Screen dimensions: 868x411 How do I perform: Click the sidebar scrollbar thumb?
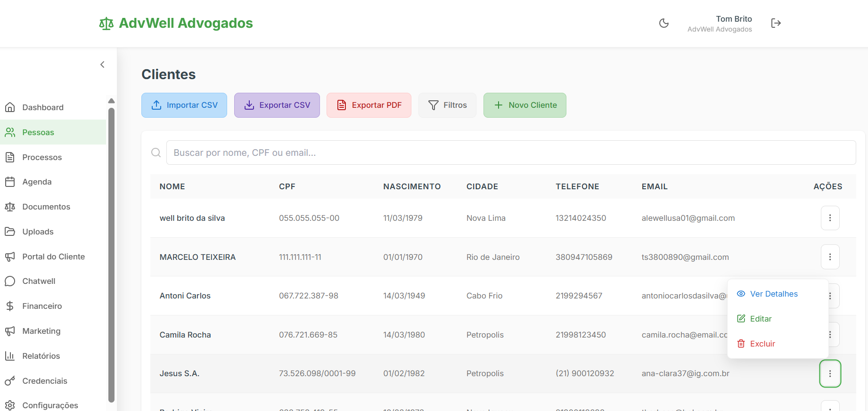112,255
